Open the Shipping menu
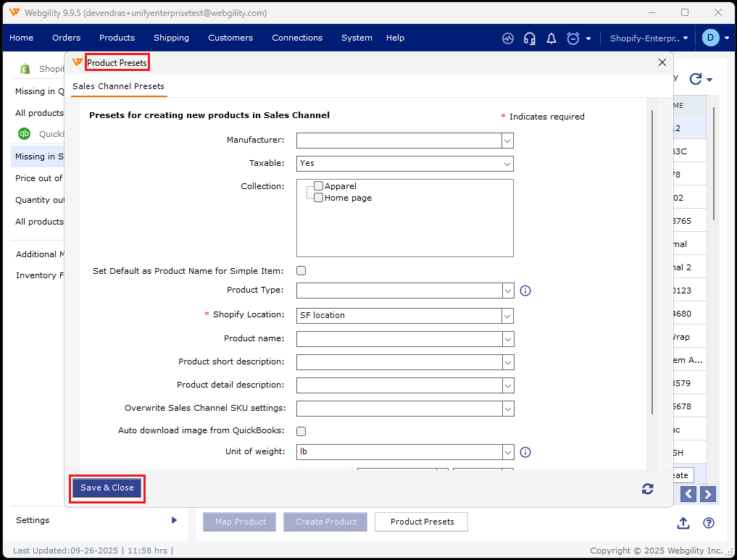Screen dimensions: 737x560 171,38
